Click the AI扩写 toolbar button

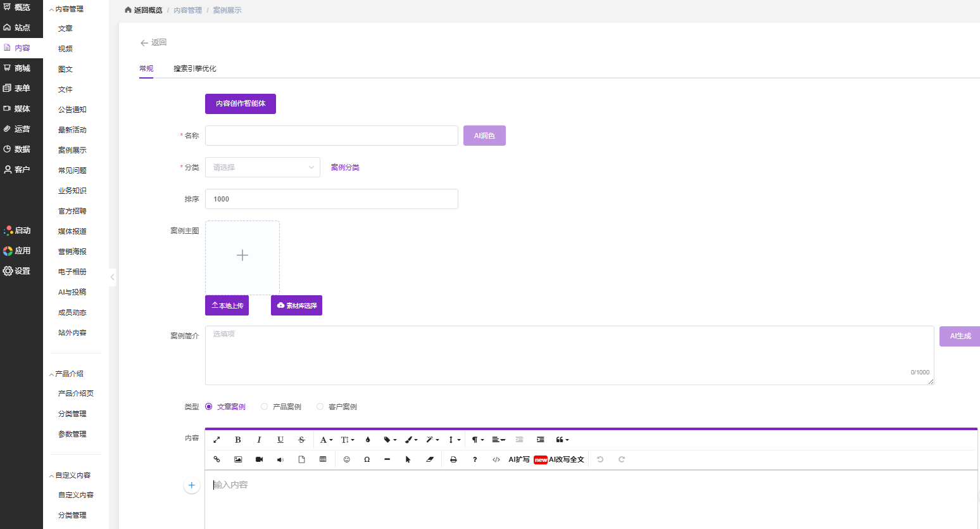point(519,459)
